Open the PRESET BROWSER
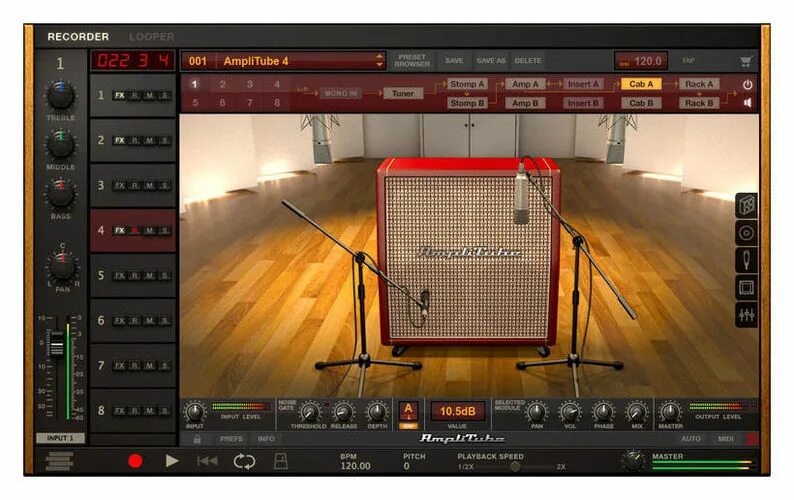Screen dimensions: 794x500 click(412, 61)
